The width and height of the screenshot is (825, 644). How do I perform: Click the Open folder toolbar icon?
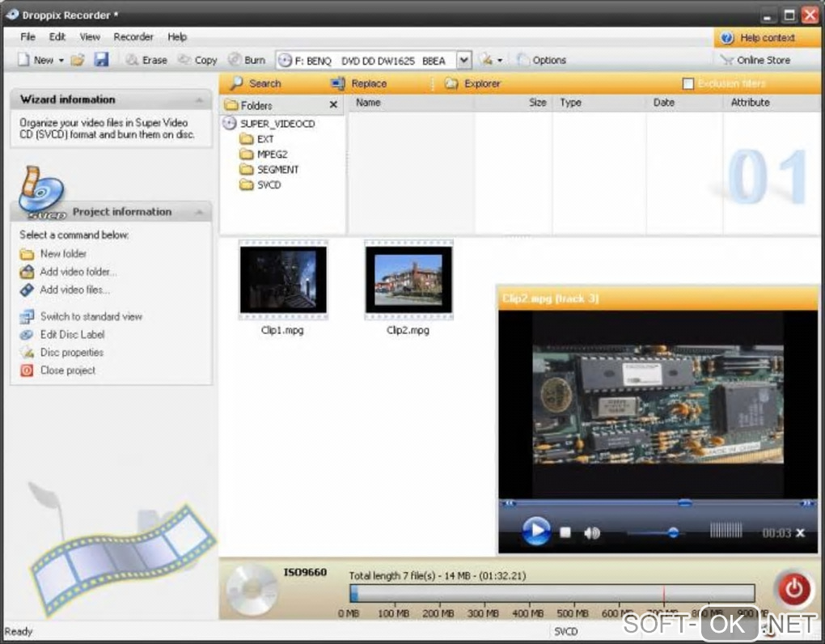pos(78,60)
